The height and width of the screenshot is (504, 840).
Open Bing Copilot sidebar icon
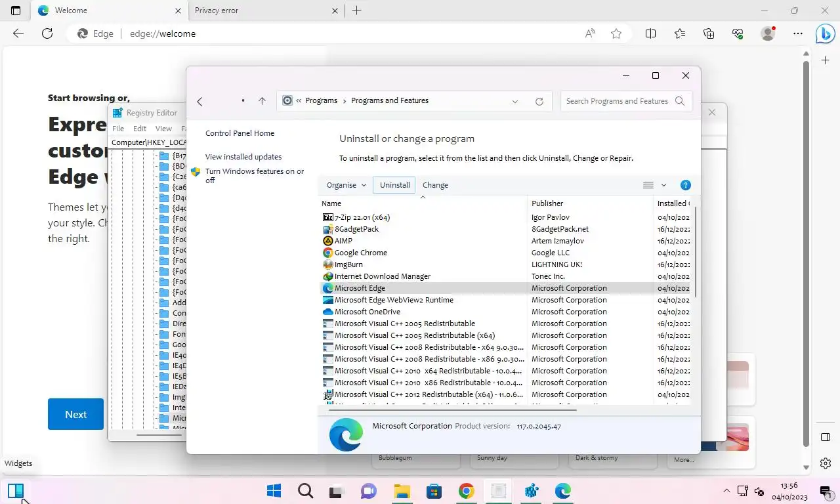826,33
